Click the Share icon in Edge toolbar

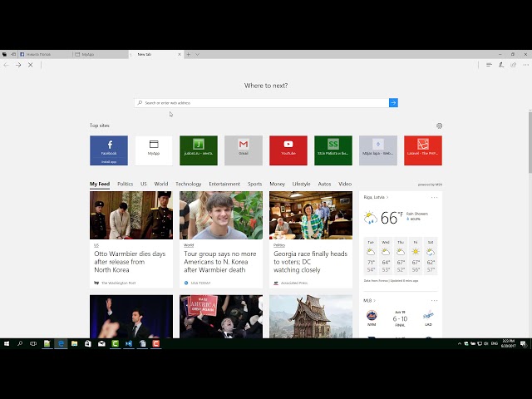coord(514,65)
